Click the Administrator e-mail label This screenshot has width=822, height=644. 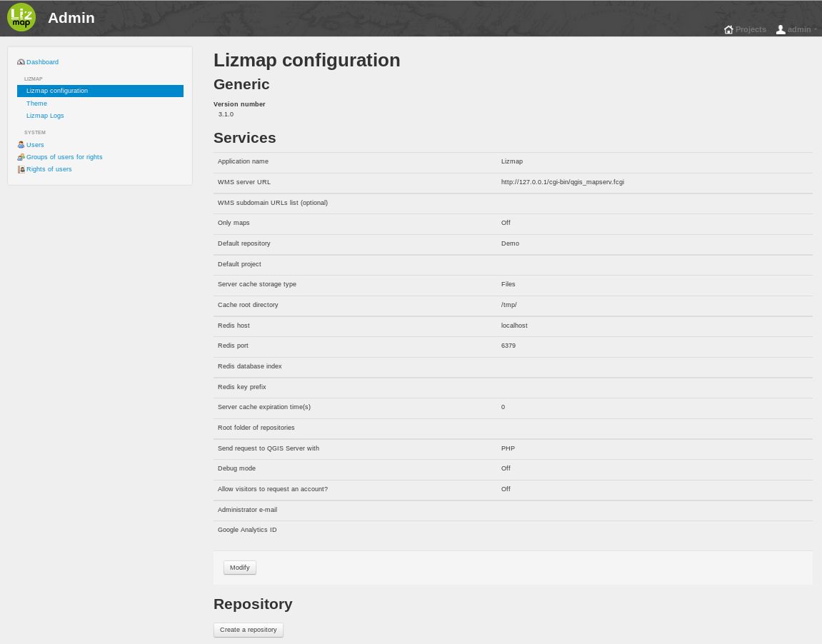point(247,510)
